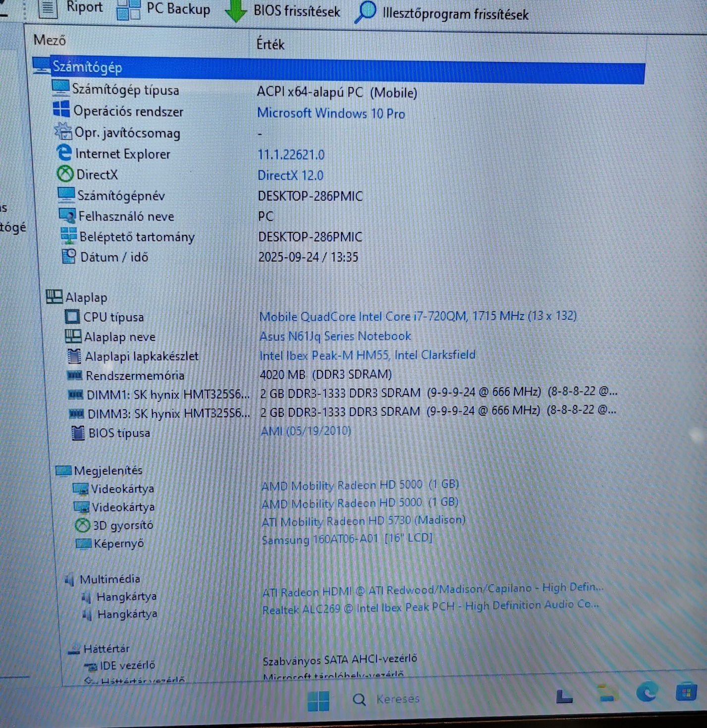This screenshot has width=707, height=728.
Task: Click the Szabványos SATA AHCI-vezérlő value
Action: point(340,660)
